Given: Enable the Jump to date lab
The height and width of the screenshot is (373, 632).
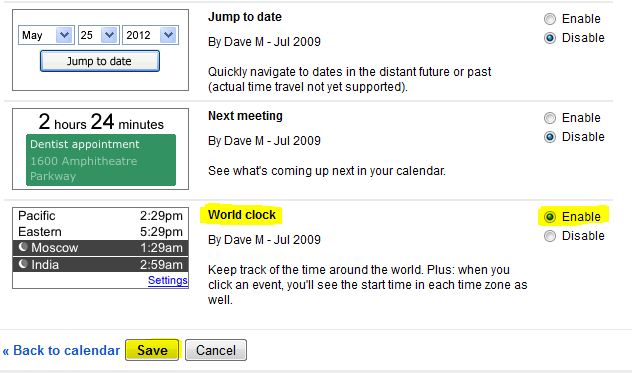Looking at the screenshot, I should [x=550, y=19].
